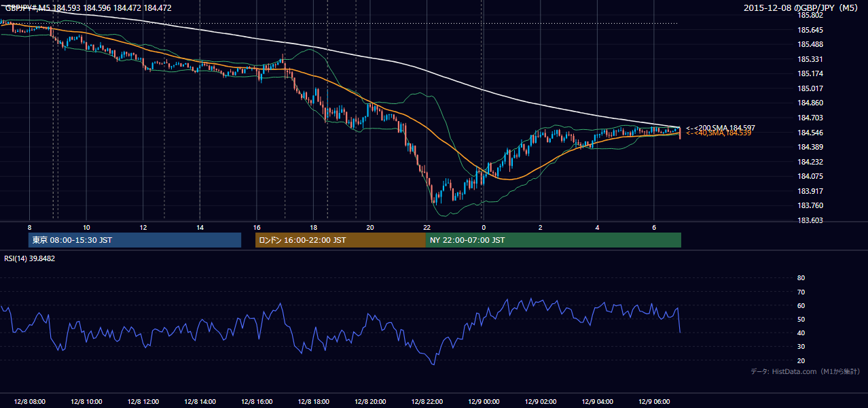
Task: Click the RSI scale value 30
Action: coord(801,347)
